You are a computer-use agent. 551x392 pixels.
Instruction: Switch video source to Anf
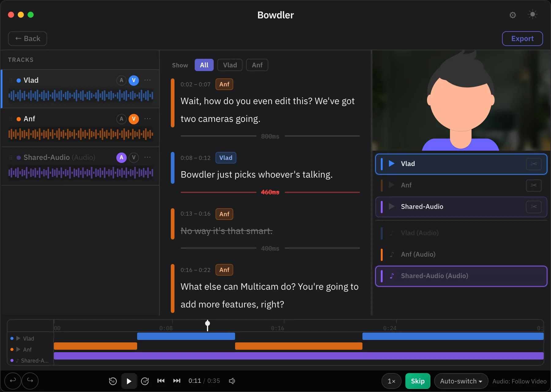pos(461,185)
